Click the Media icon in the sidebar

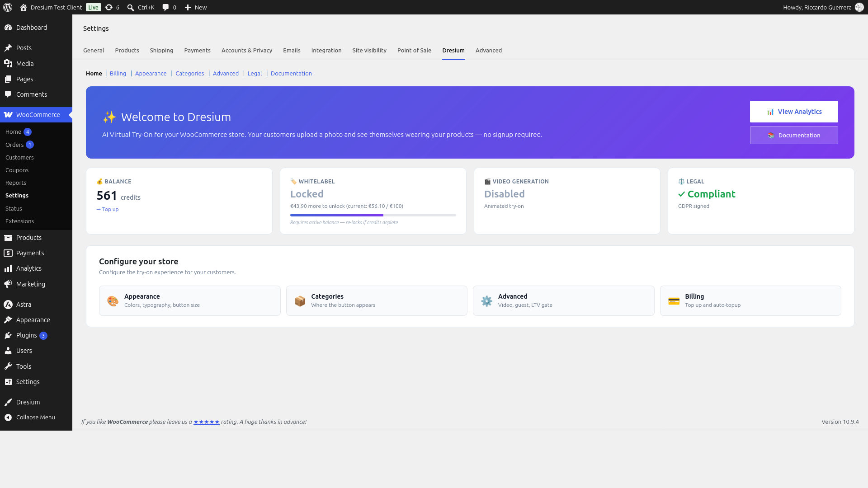coord(8,64)
